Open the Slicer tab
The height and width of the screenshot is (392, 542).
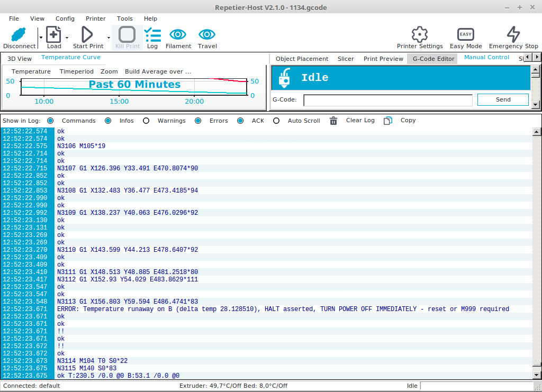pos(346,59)
